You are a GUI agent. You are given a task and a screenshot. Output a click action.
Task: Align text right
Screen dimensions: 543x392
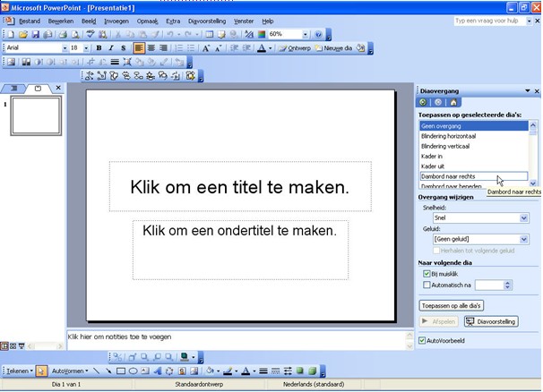coord(163,48)
